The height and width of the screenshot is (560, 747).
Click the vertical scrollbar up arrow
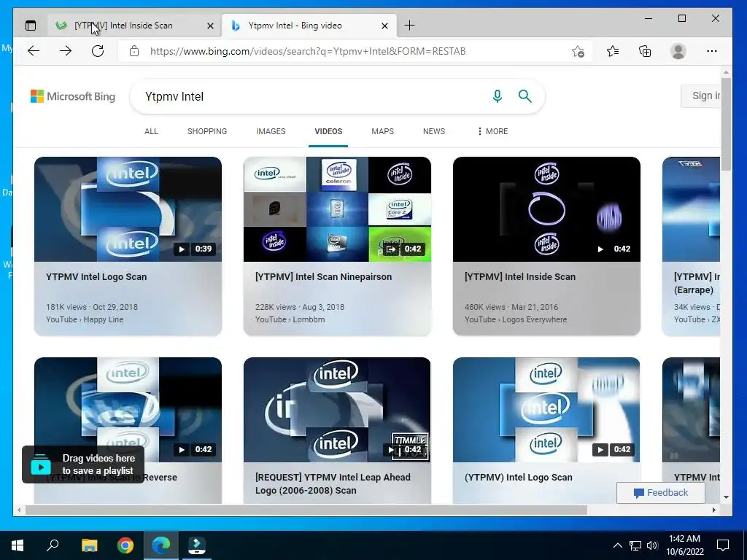726,72
